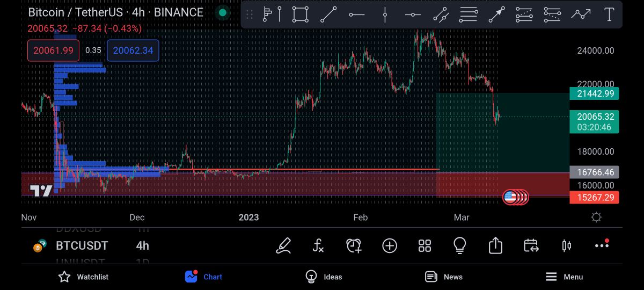Open the indicators fx menu
Image resolution: width=644 pixels, height=290 pixels.
(318, 246)
